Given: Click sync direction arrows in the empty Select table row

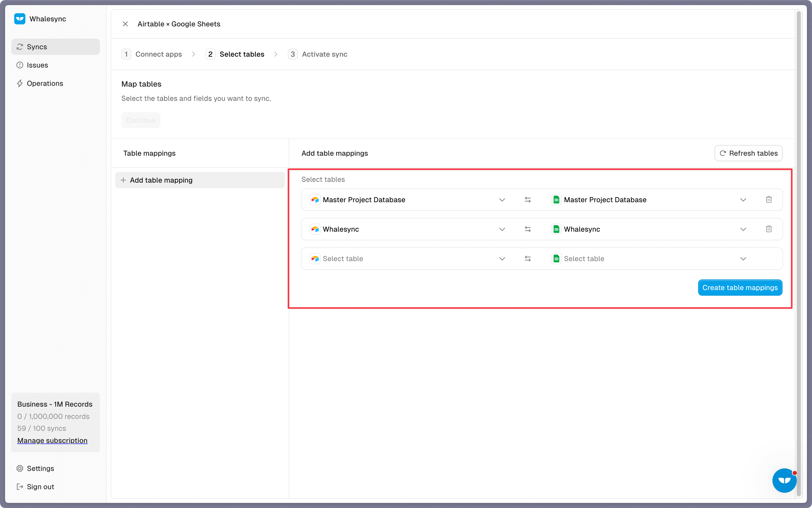Looking at the screenshot, I should (x=528, y=259).
